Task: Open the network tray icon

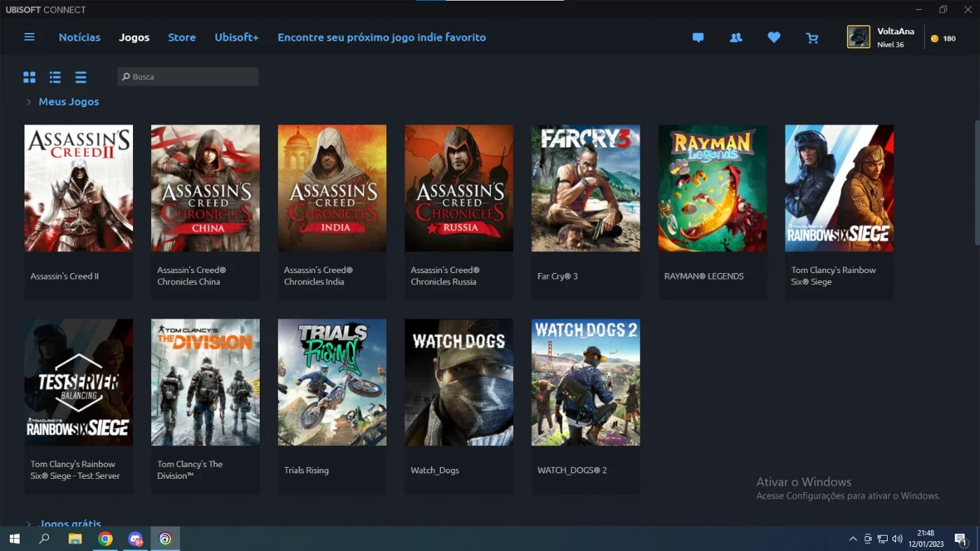Action: [883, 539]
